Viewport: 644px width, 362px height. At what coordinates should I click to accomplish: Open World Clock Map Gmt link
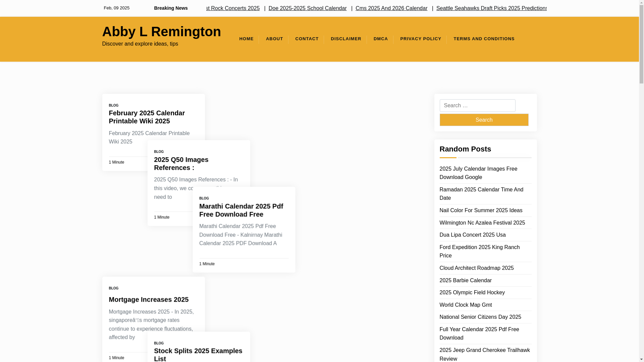point(466,305)
